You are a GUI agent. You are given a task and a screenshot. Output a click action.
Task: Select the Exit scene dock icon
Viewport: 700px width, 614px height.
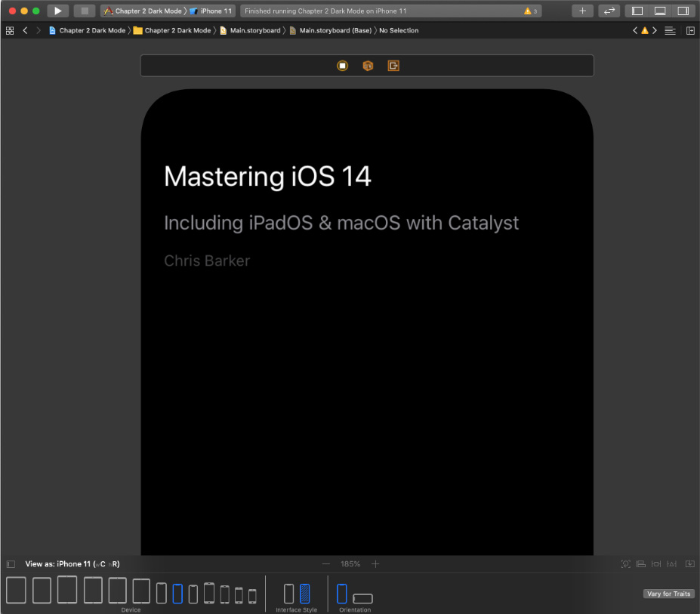pyautogui.click(x=393, y=66)
